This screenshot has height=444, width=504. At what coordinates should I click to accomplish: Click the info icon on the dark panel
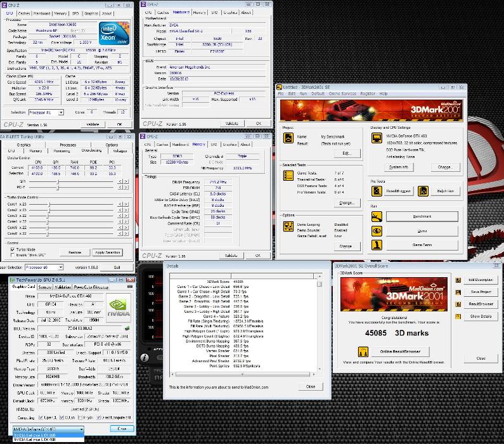click(x=145, y=358)
